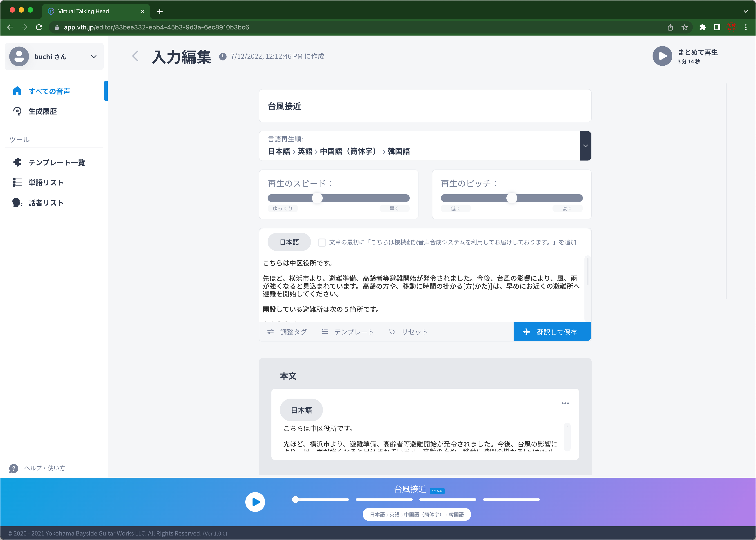Select the 日本語 language pill above the editor

point(289,242)
